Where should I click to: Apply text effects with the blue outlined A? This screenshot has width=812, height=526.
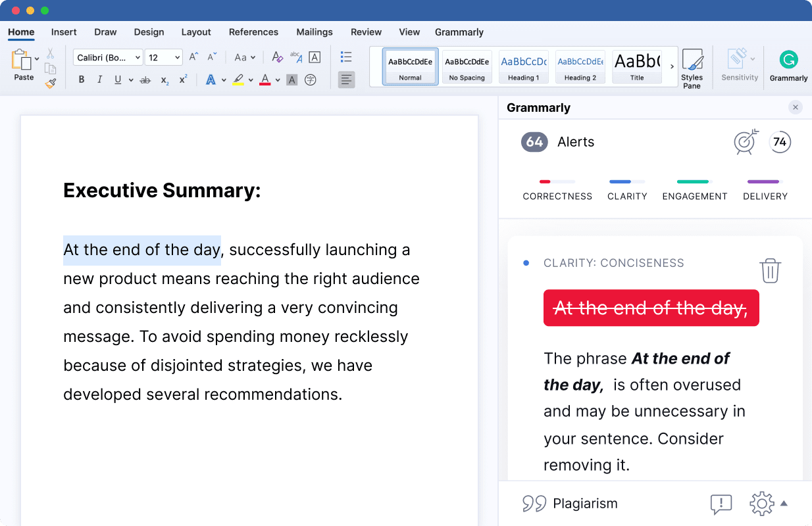[211, 80]
